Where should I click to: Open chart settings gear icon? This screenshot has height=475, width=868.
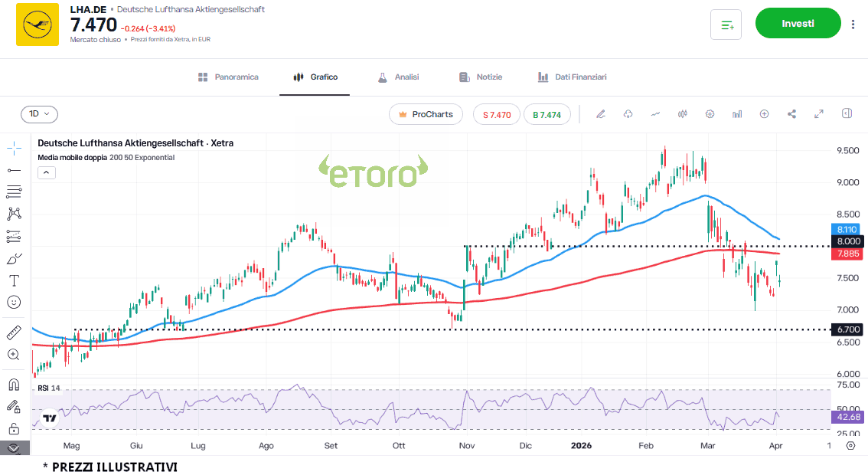[x=710, y=114]
